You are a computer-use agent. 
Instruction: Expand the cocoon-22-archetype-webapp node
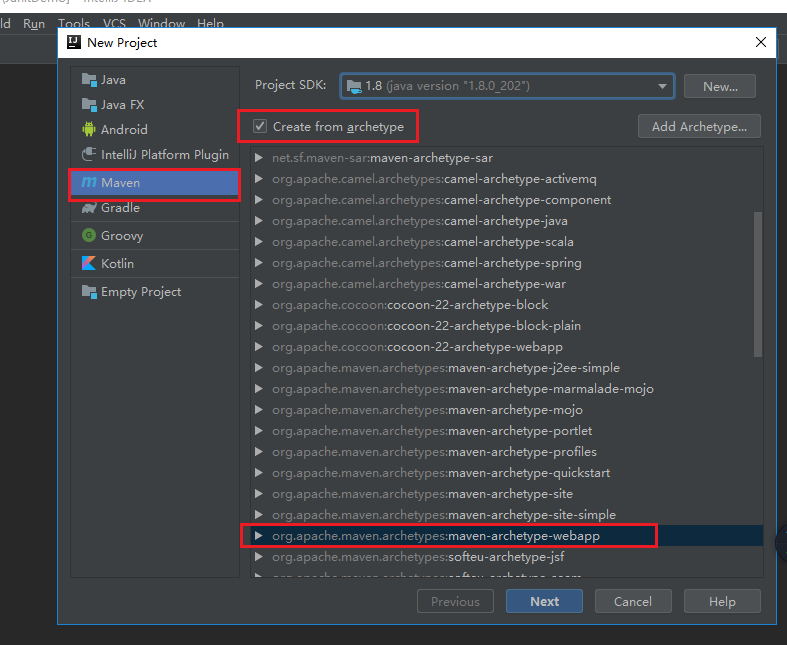click(258, 347)
